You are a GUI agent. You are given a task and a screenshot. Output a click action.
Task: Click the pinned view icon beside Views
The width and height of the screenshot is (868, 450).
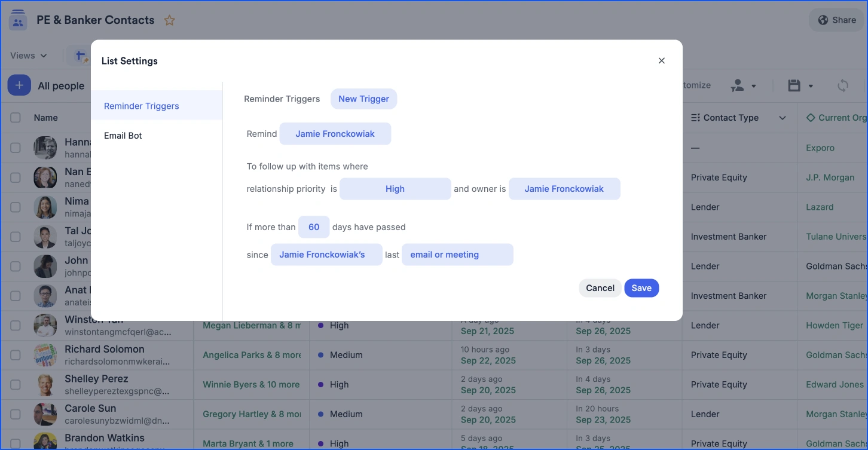coord(80,56)
